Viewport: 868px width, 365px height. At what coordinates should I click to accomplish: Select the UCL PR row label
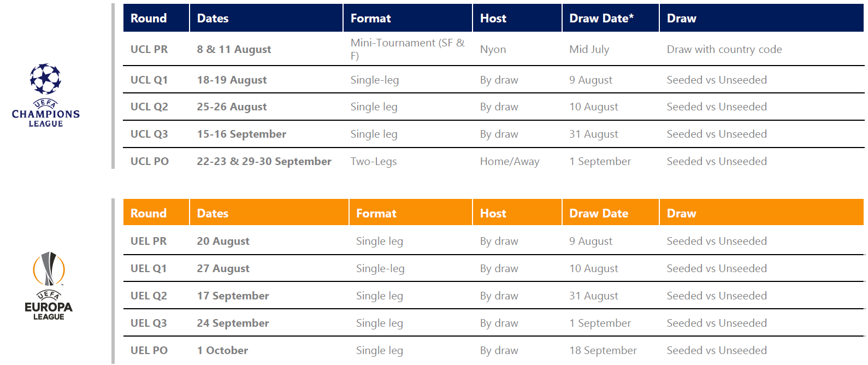click(x=149, y=49)
